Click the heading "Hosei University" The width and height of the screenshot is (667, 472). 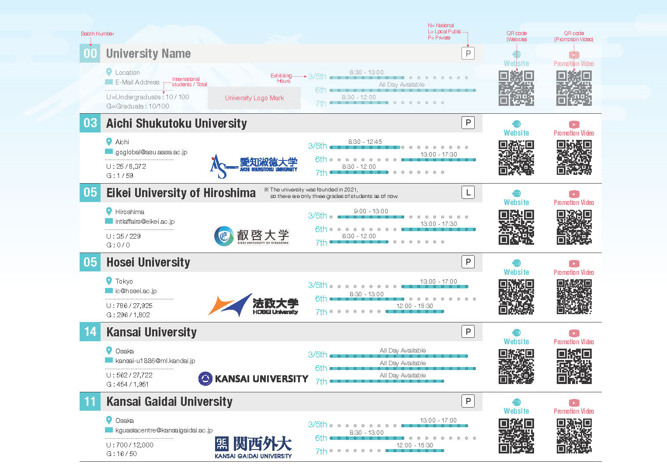148,262
